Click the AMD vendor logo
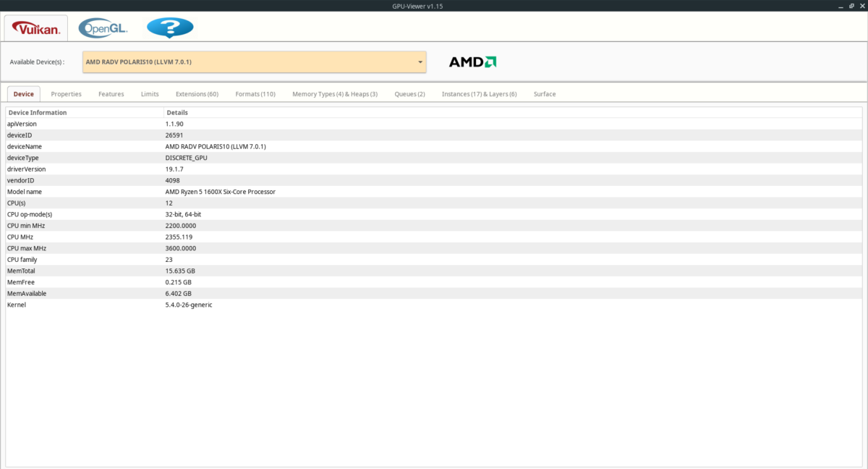This screenshot has height=469, width=868. 472,62
